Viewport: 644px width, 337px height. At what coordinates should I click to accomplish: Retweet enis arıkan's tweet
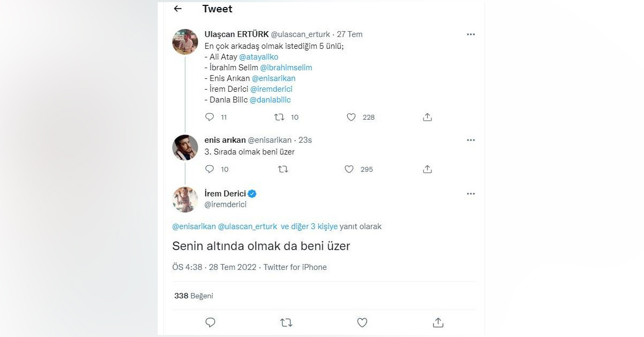click(x=283, y=169)
